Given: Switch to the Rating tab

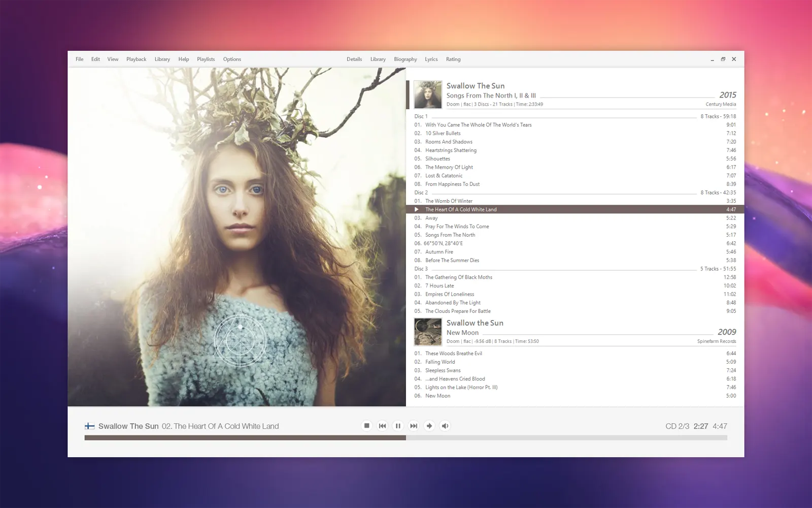Looking at the screenshot, I should click(453, 59).
